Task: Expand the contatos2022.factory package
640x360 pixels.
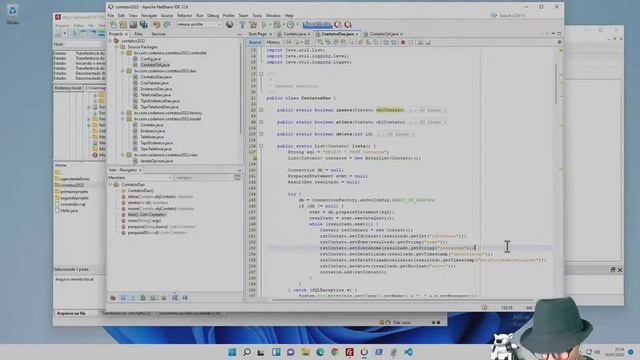Action: click(x=122, y=113)
